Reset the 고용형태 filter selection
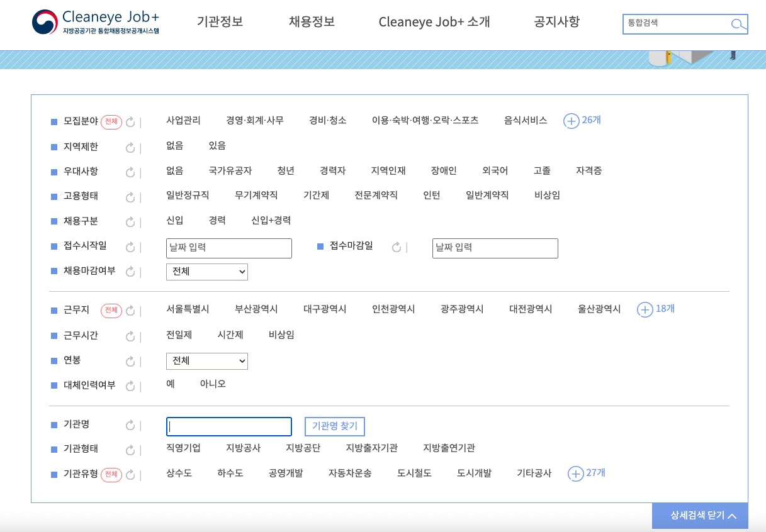The image size is (766, 532). pos(130,197)
